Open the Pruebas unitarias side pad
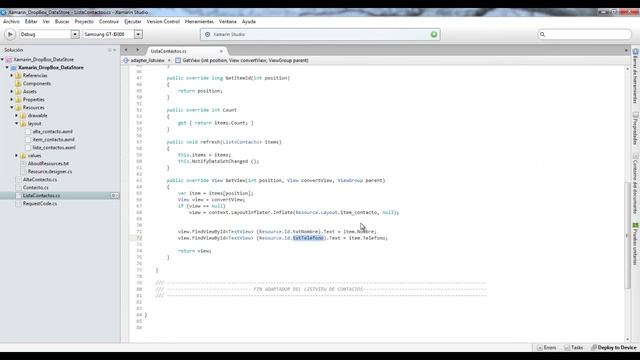 [636, 244]
